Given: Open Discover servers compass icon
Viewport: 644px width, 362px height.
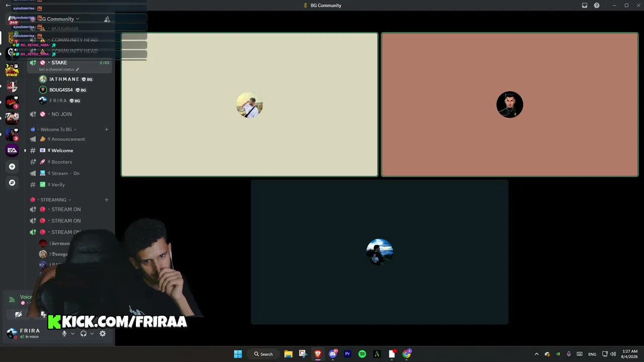Looking at the screenshot, I should coord(12,183).
